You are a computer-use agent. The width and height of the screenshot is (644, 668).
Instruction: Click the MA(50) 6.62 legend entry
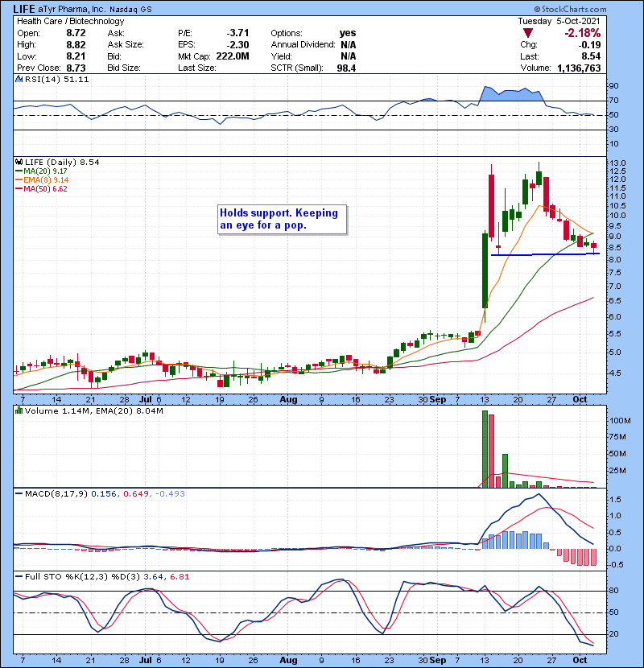tap(41, 188)
